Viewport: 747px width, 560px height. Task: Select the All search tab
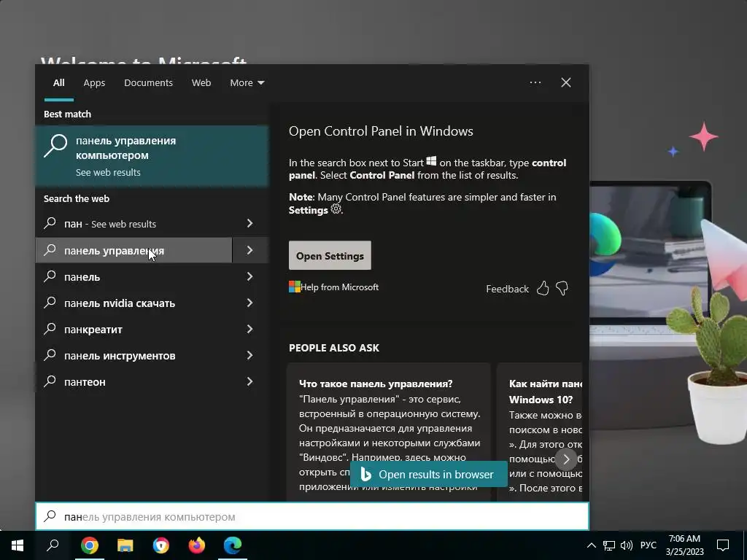[x=58, y=83]
